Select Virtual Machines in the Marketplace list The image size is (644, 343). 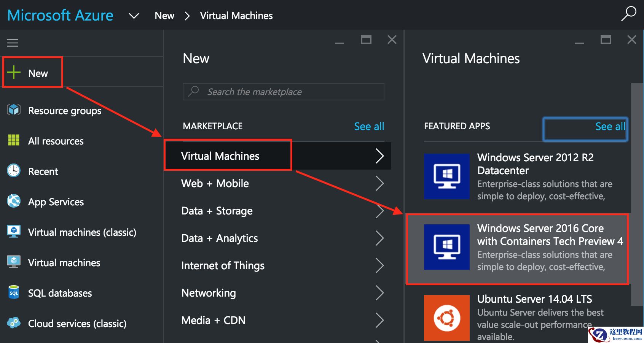(277, 156)
